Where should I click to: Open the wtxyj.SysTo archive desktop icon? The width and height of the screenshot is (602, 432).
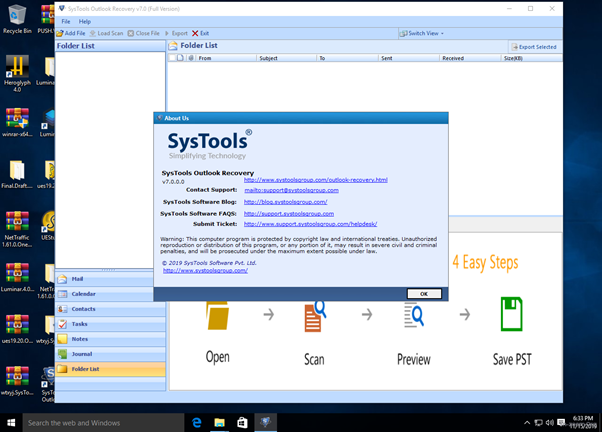pos(17,381)
